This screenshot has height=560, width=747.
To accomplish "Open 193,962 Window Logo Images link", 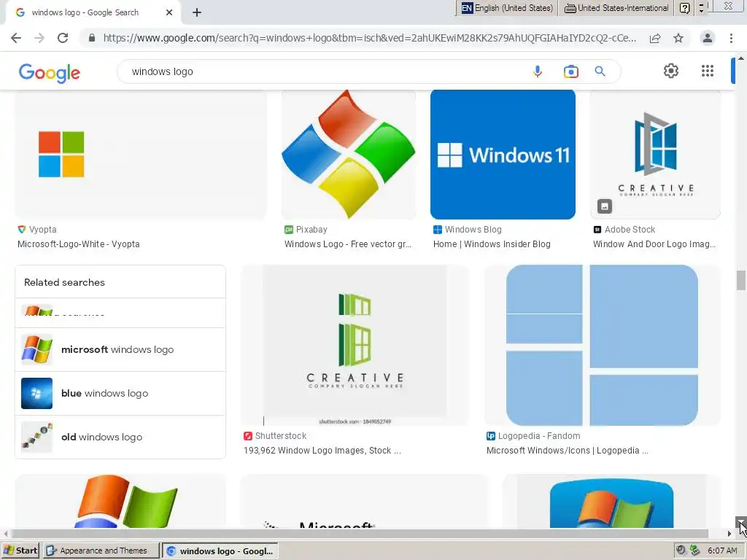I will tap(322, 451).
